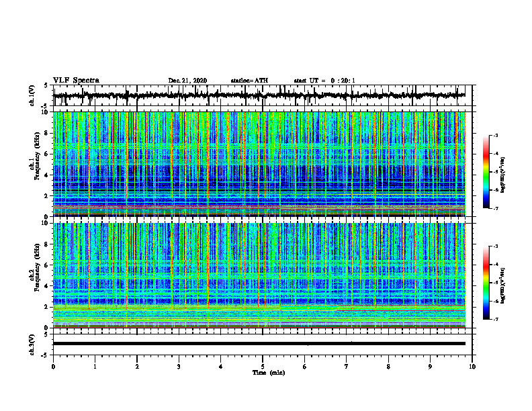The width and height of the screenshot is (532, 411).
Task: Click the time axis tick label '8'
Action: pos(388,367)
